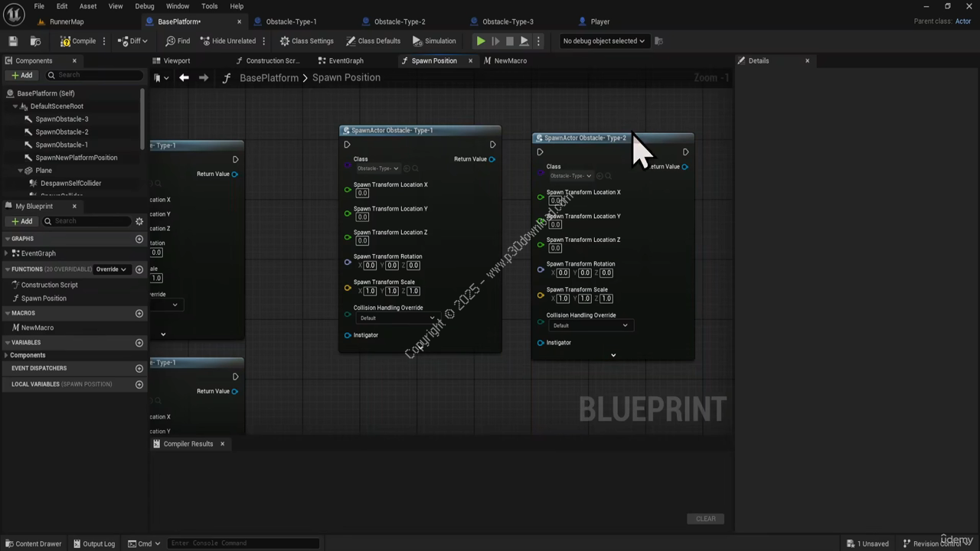This screenshot has height=551, width=980.
Task: Click the BasePlatform breadcrumb
Action: point(269,77)
